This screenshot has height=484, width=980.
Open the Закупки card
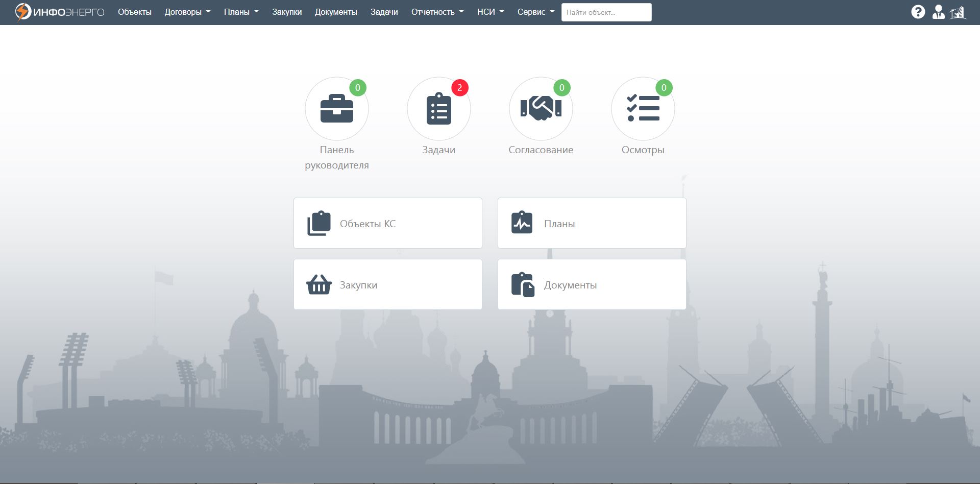pyautogui.click(x=388, y=284)
